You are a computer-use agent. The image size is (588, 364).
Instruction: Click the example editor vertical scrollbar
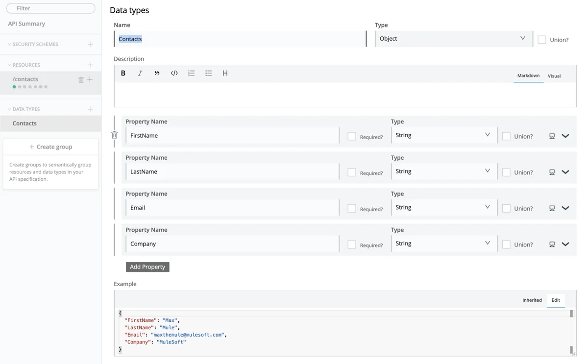[571, 332]
